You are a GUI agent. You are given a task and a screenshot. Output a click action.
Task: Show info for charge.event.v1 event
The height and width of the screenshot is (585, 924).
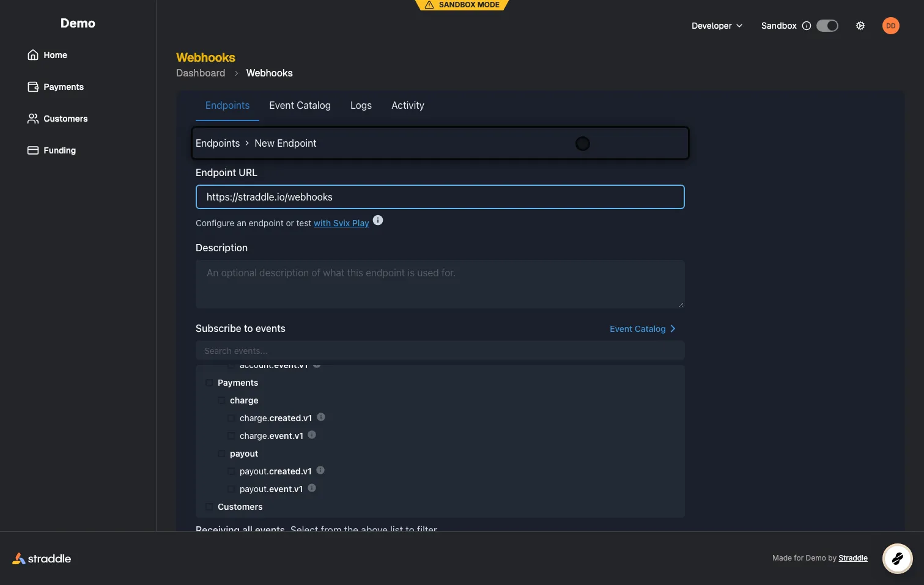point(312,435)
